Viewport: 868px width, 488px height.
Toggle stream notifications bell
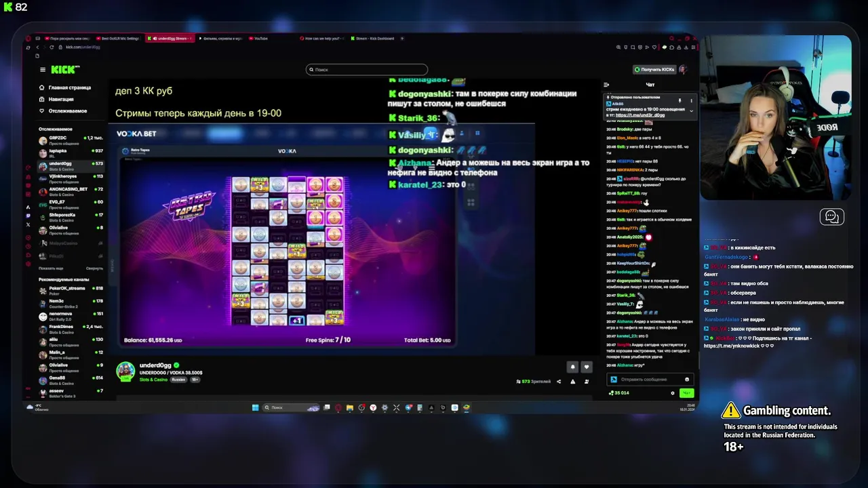click(x=572, y=367)
